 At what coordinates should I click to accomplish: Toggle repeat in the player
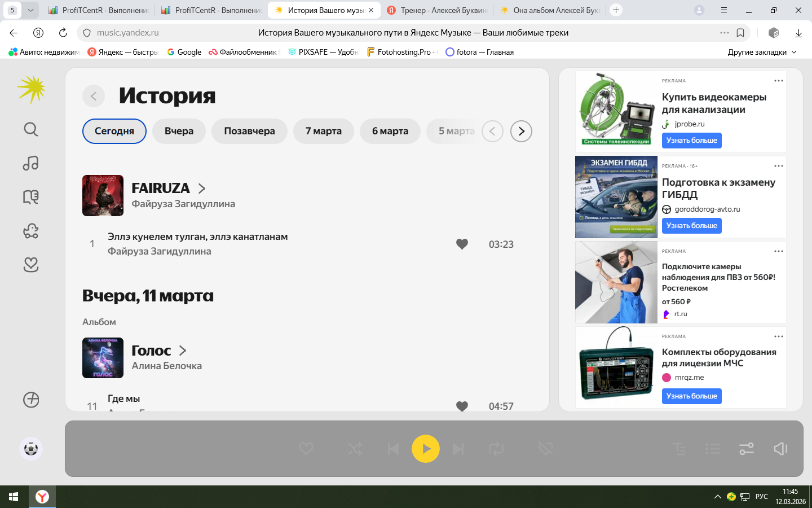click(496, 449)
